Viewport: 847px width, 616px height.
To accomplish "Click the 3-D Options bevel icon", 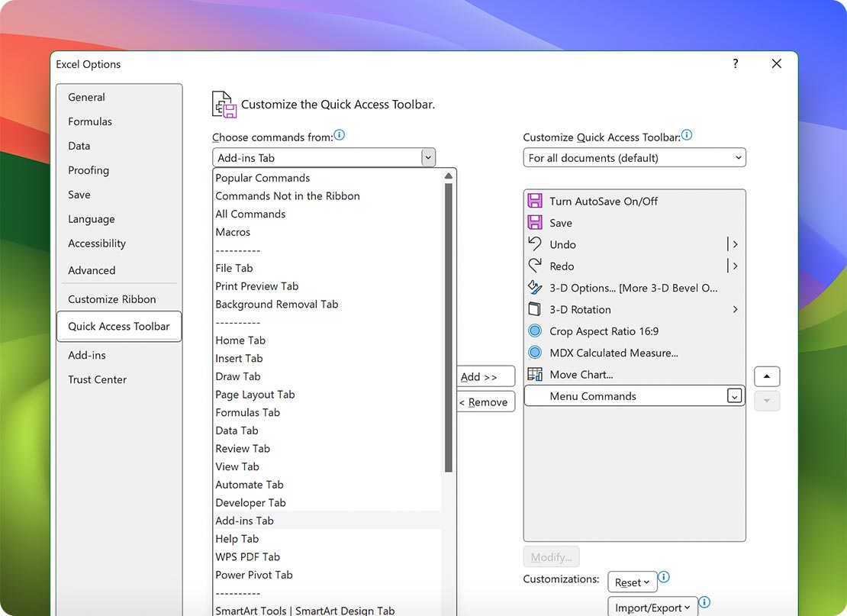I will [534, 288].
